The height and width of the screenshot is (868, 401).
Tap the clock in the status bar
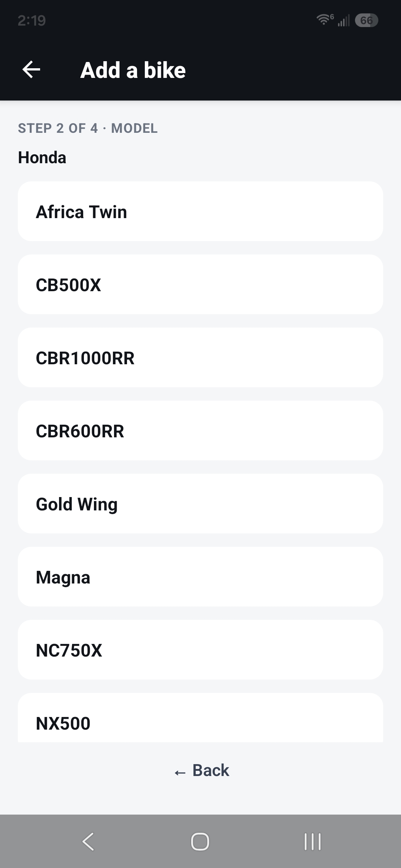point(32,20)
